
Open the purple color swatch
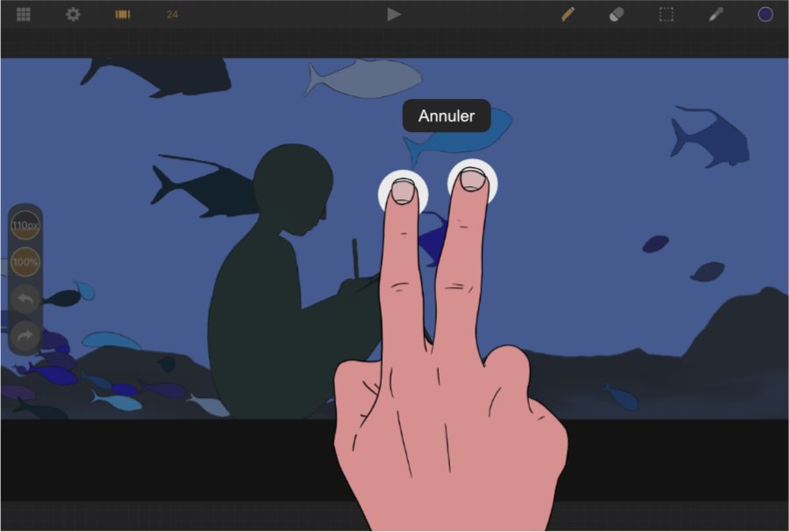765,15
